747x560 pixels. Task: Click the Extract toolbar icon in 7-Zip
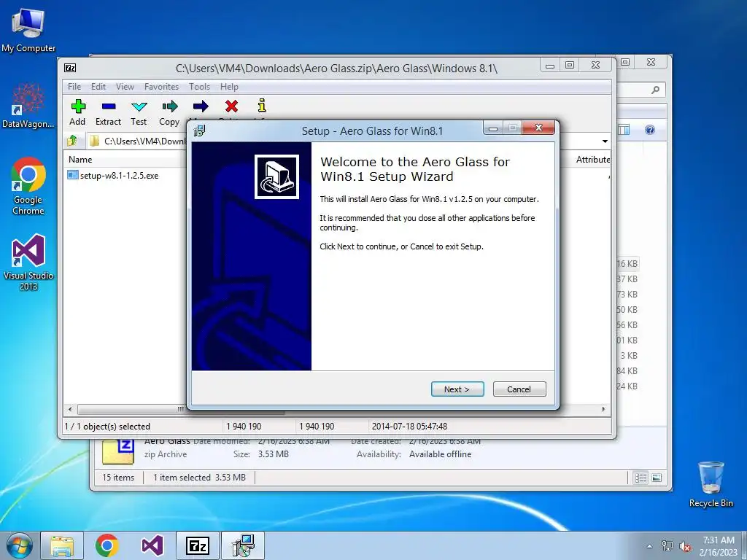coord(108,112)
